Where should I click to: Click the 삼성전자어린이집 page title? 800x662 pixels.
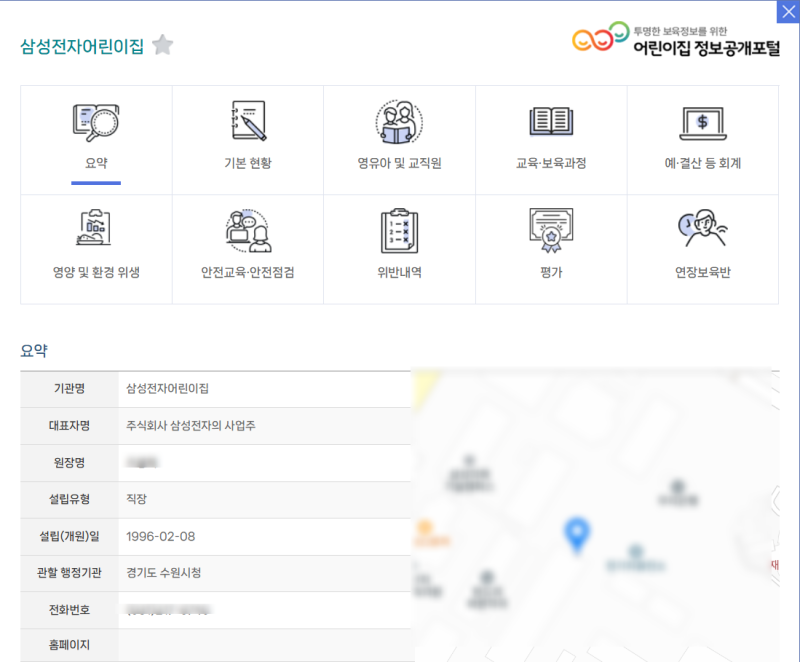click(x=82, y=46)
